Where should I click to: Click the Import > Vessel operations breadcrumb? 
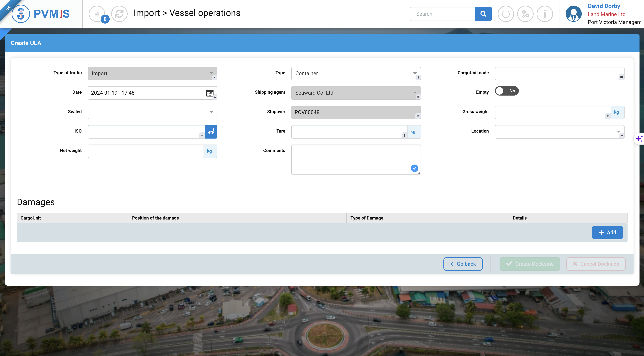187,13
